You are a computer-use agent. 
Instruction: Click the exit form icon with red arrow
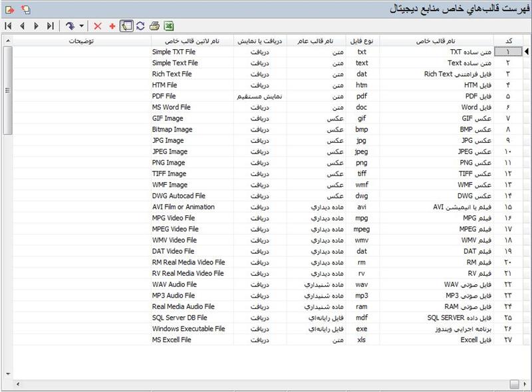pos(10,10)
